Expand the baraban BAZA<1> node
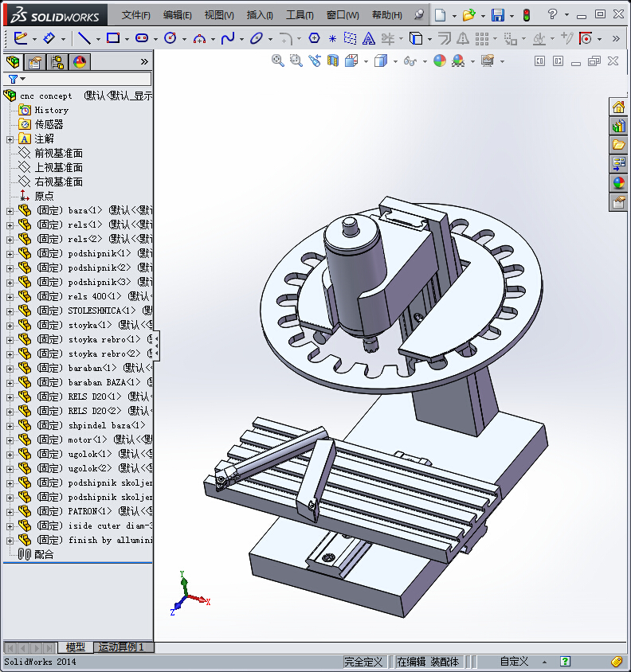 [10, 383]
